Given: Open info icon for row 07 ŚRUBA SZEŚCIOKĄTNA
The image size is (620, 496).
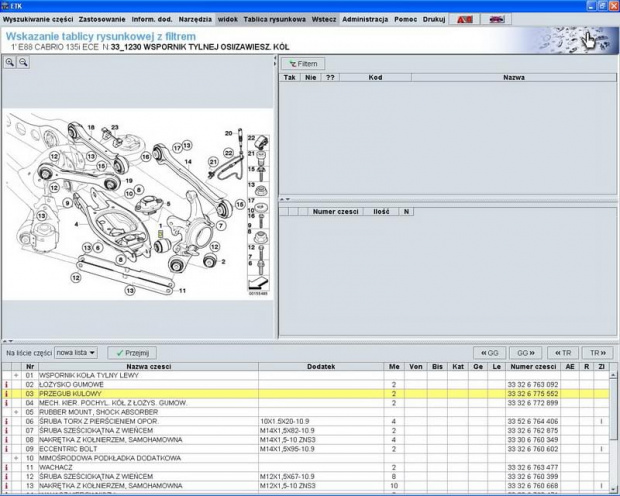Looking at the screenshot, I should (x=6, y=430).
